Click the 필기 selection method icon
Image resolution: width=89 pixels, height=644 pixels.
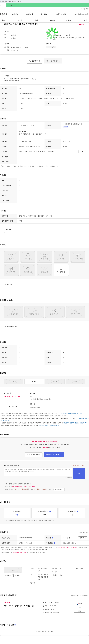(55, 381)
